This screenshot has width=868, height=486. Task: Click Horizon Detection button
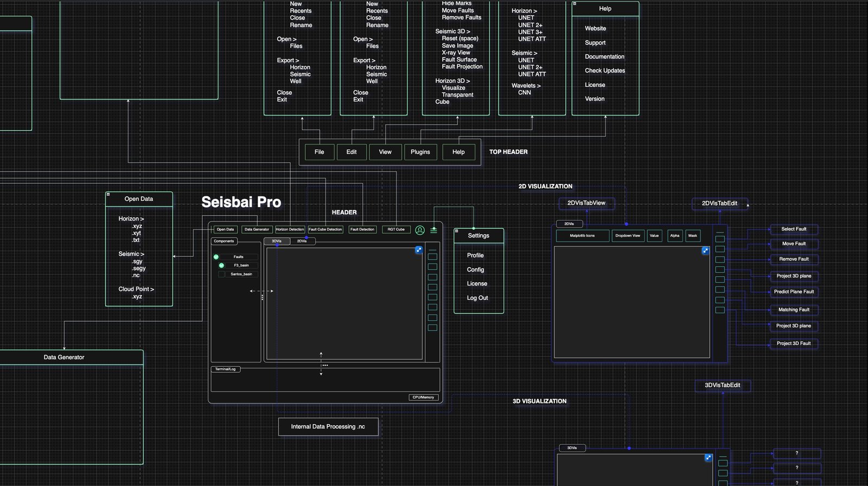coord(290,229)
